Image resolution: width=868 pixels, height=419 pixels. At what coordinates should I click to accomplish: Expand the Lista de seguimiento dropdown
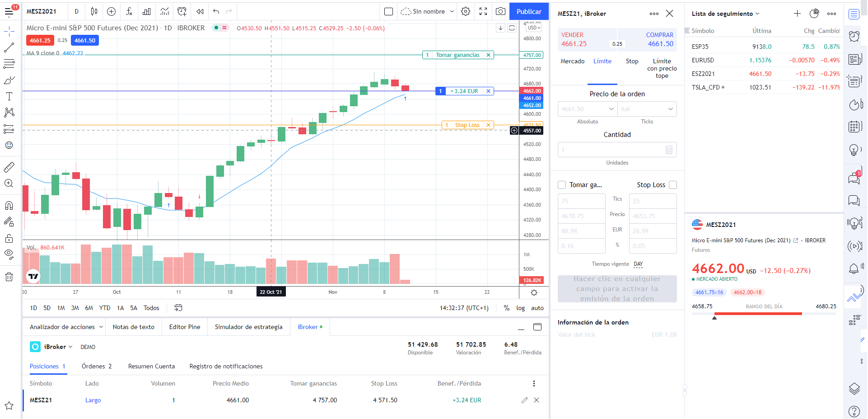pyautogui.click(x=725, y=14)
